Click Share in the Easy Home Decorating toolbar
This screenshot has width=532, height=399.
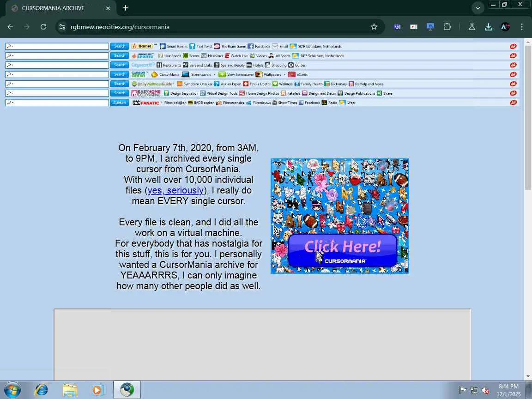point(384,93)
